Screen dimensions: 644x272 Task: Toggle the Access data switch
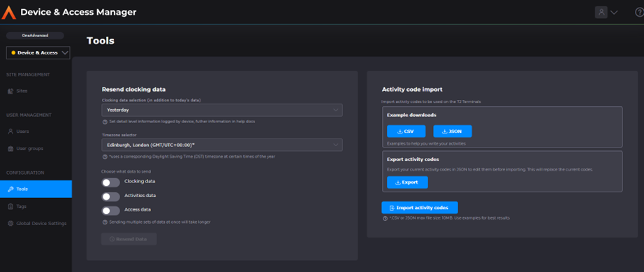click(110, 210)
